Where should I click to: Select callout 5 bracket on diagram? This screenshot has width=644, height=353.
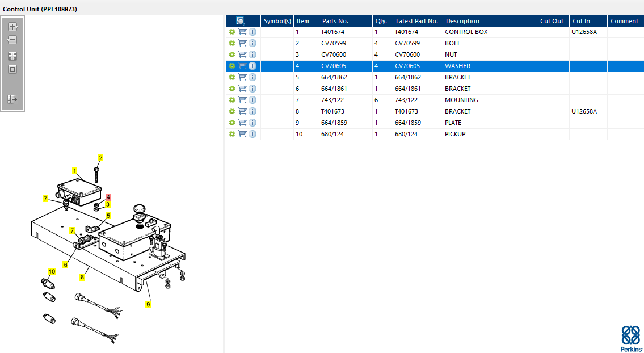(108, 215)
